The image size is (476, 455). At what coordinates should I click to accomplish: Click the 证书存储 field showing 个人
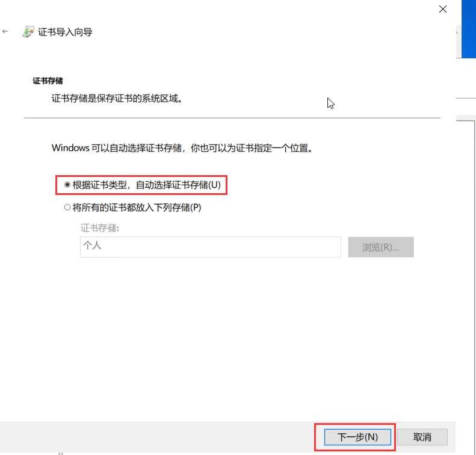tap(211, 247)
